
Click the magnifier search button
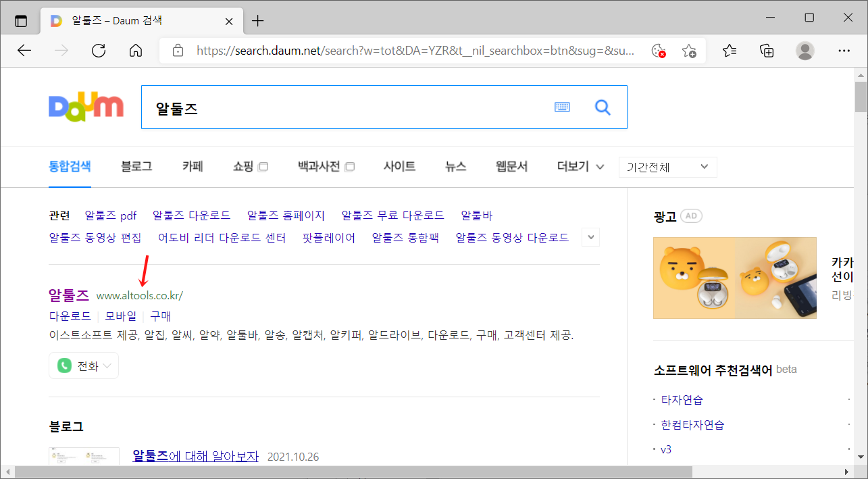click(603, 107)
